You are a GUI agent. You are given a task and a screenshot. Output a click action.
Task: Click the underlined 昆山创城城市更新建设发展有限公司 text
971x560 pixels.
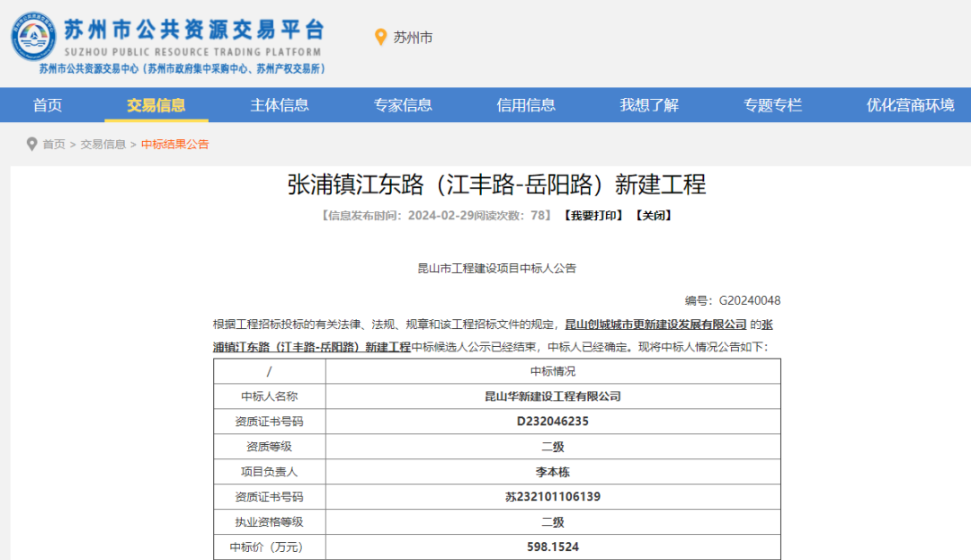click(655, 324)
